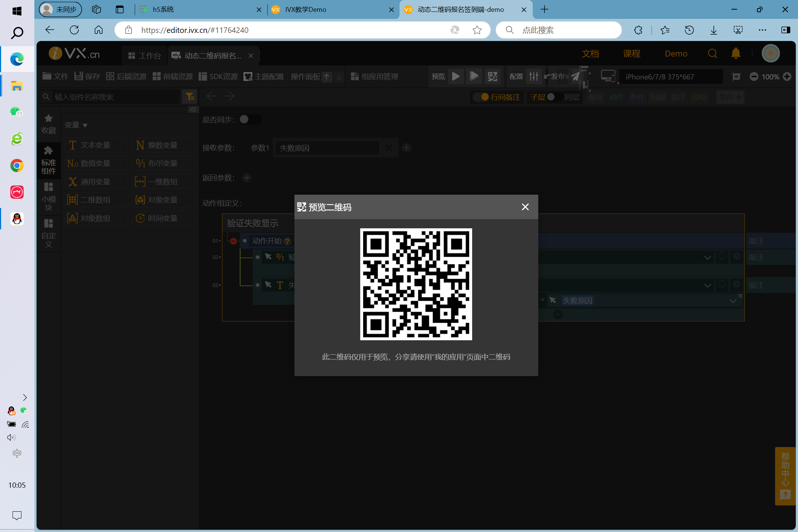Collapse the component panel with double chevron
The height and width of the screenshot is (532, 798).
click(x=193, y=110)
